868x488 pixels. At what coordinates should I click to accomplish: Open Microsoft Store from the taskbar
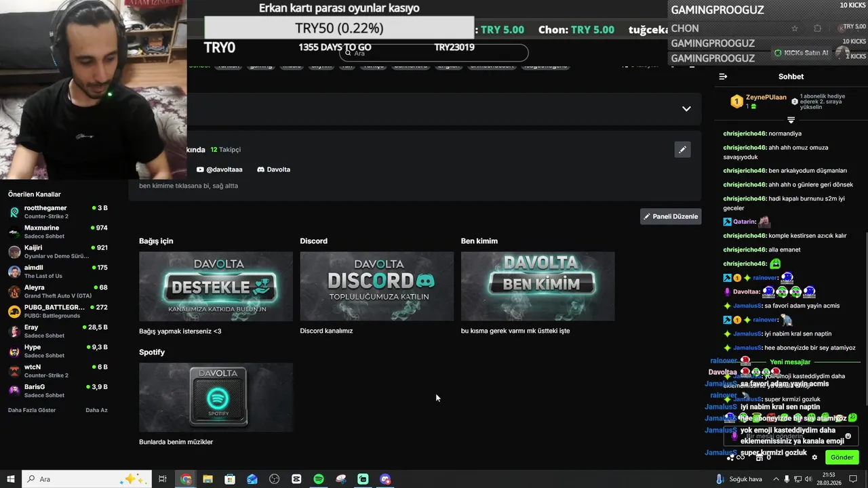[x=230, y=479]
